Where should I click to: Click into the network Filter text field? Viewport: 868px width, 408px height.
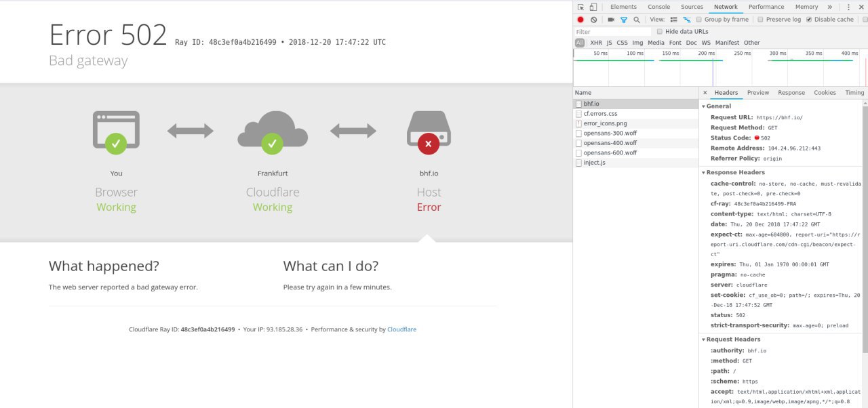click(612, 32)
